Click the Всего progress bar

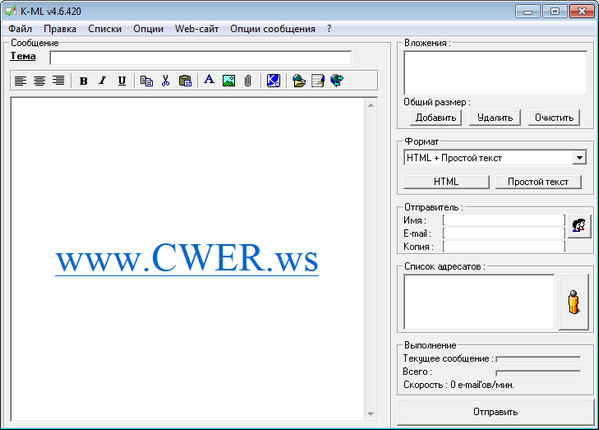point(538,372)
